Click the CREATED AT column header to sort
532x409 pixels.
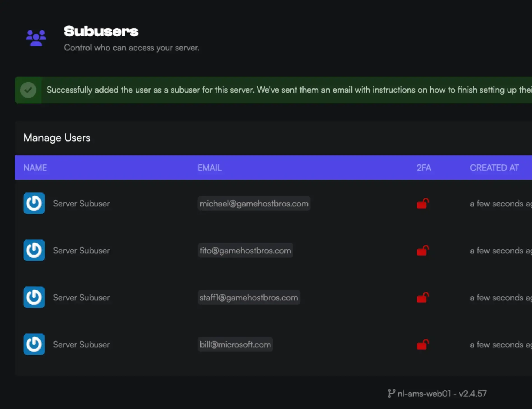click(494, 167)
